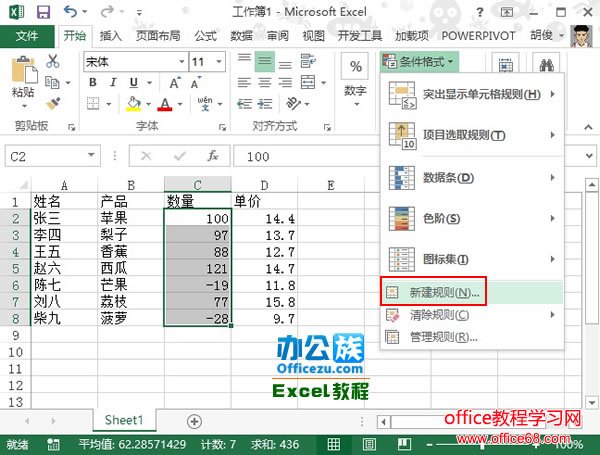Choose 管理规则 from the menu
The image size is (600, 455).
click(x=472, y=337)
